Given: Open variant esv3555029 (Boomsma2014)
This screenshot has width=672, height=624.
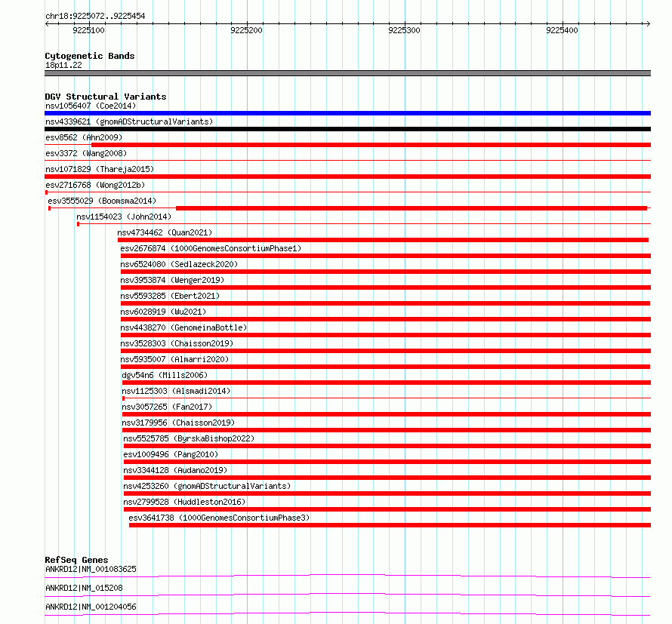Looking at the screenshot, I should (102, 201).
